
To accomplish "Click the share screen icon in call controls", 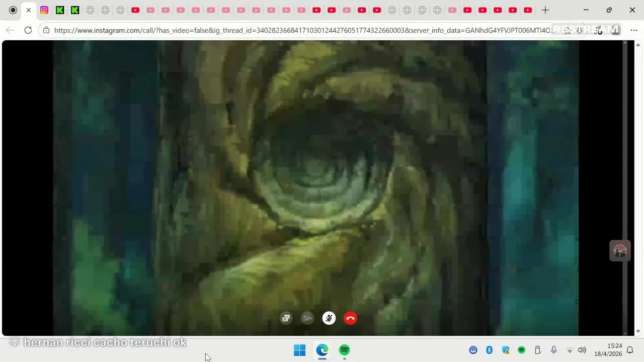I will 286,318.
